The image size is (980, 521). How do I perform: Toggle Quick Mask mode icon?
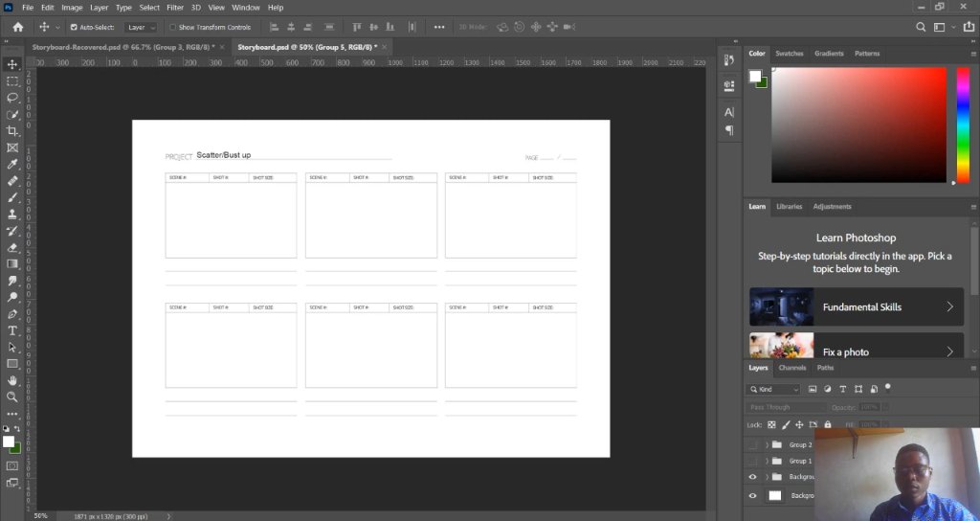click(11, 466)
